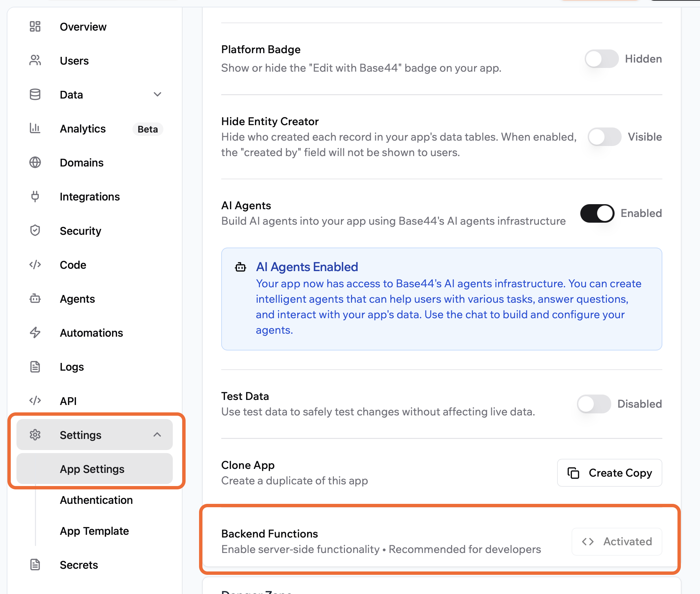Disable the AI Agents toggle
700x594 pixels.
(597, 213)
